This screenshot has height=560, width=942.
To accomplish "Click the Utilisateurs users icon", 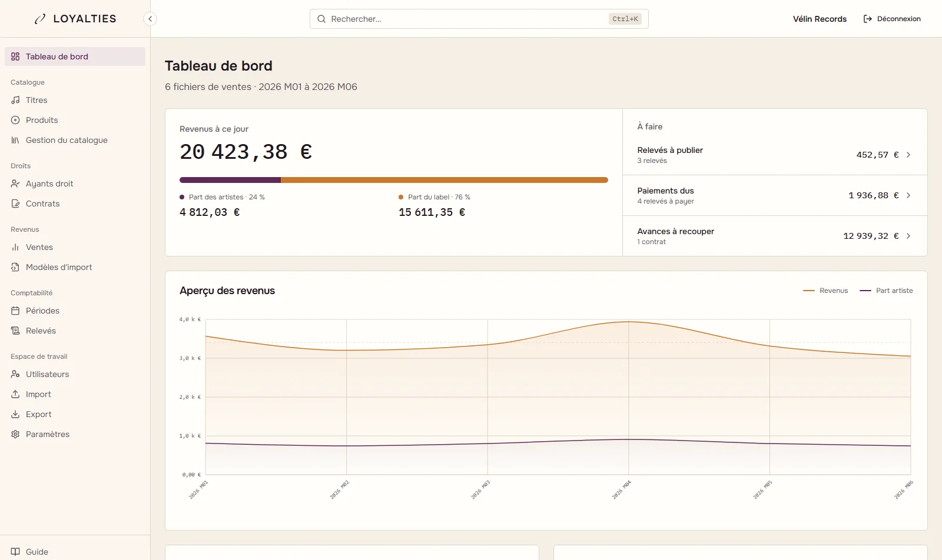I will [x=15, y=374].
